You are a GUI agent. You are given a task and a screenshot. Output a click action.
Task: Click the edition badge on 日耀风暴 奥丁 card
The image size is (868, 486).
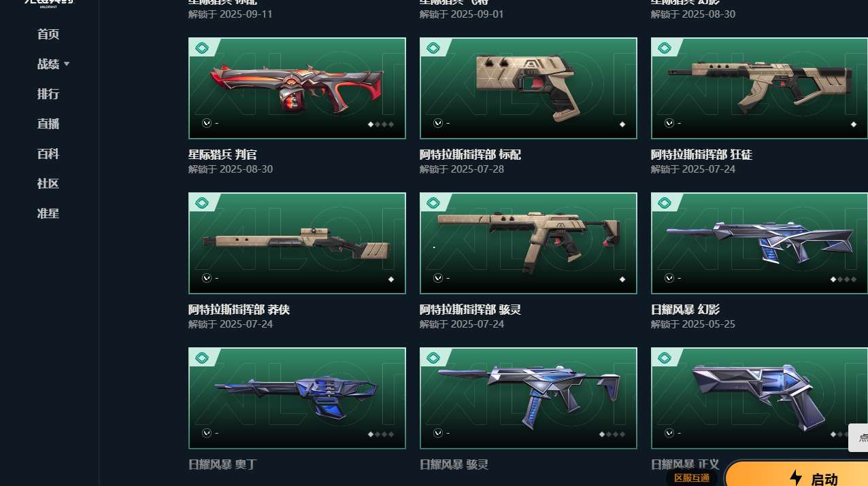pos(201,358)
